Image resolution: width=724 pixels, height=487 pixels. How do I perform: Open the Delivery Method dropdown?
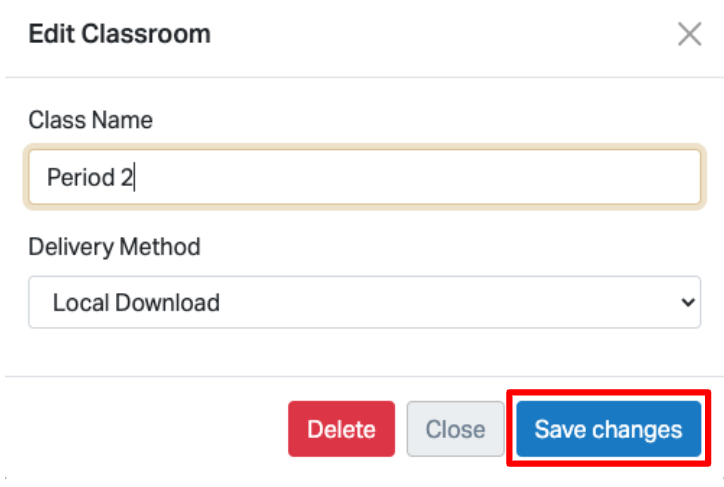coord(364,302)
